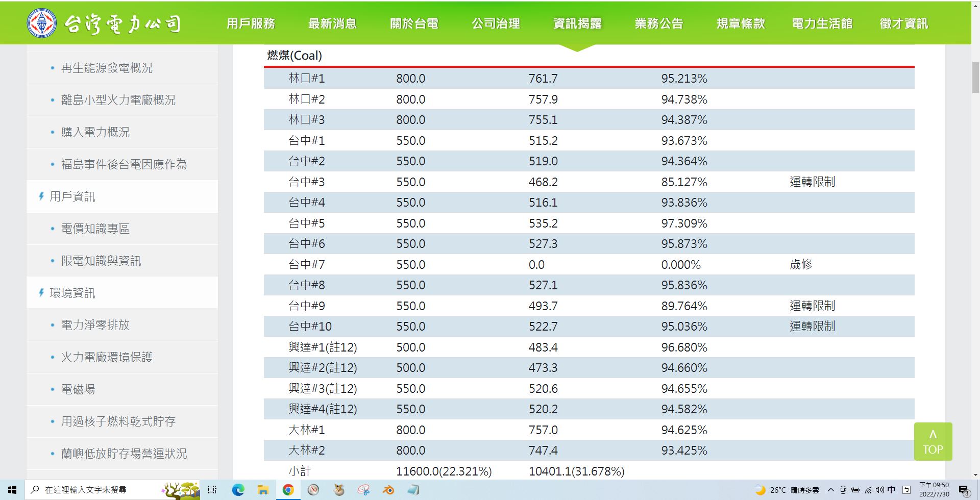The image size is (980, 500).
Task: Open the clock showing 下午 09:50
Action: 934,490
